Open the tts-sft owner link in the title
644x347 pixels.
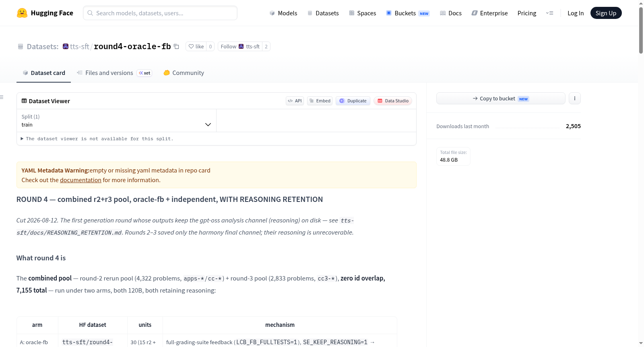point(80,46)
